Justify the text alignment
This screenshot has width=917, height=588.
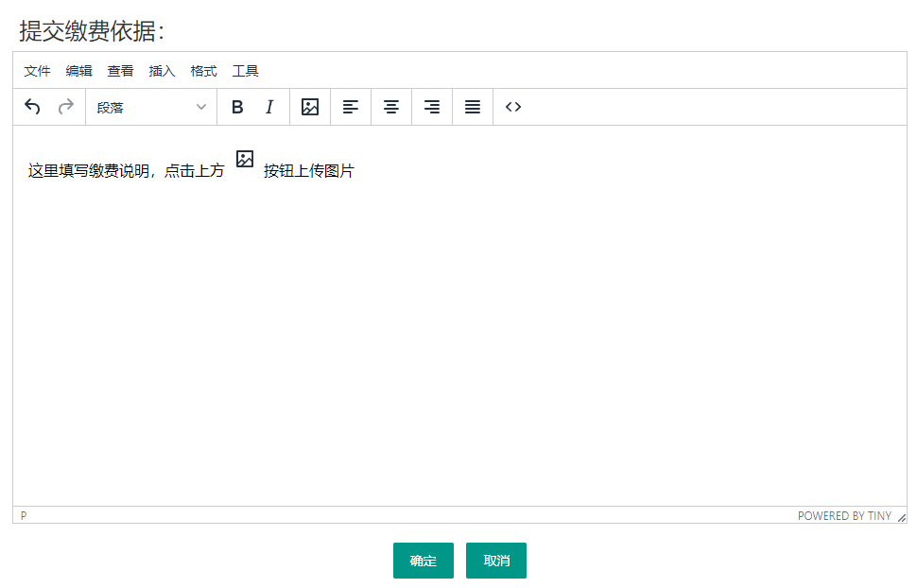pyautogui.click(x=473, y=107)
